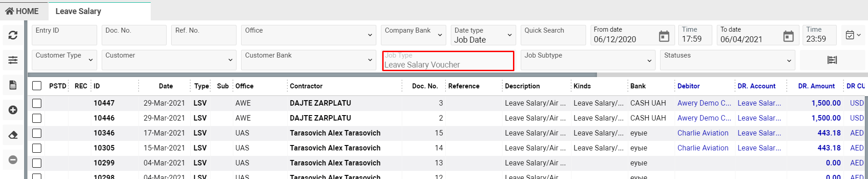Go to the HOME tab
The image size is (868, 179).
(x=22, y=11)
